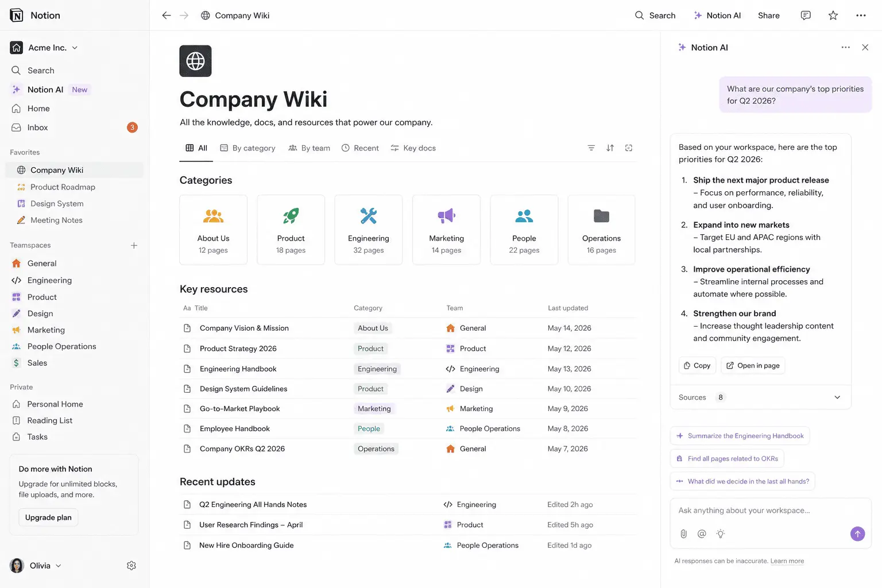
Task: Click the sort arrows icon
Action: (610, 148)
